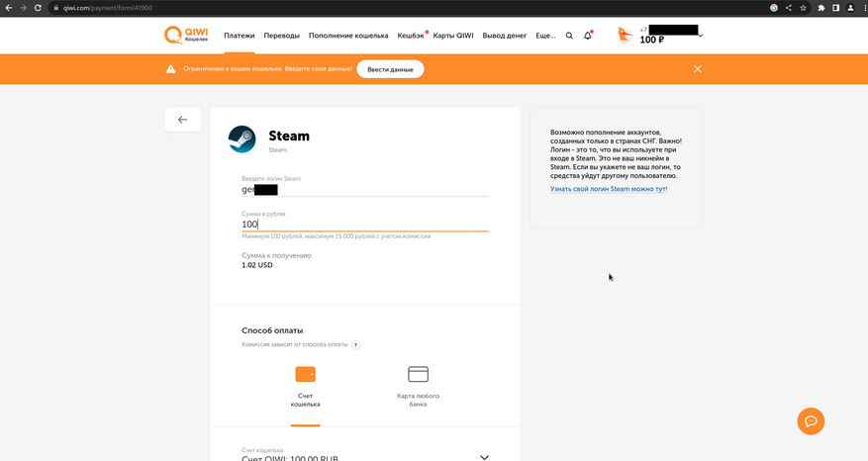Select Счет кошелька payment method
The height and width of the screenshot is (461, 868).
pos(306,388)
